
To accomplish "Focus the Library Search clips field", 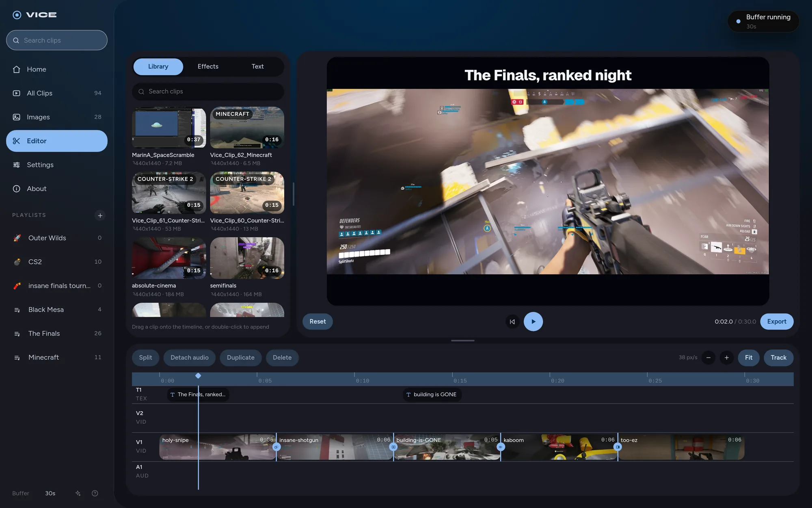I will [x=208, y=91].
